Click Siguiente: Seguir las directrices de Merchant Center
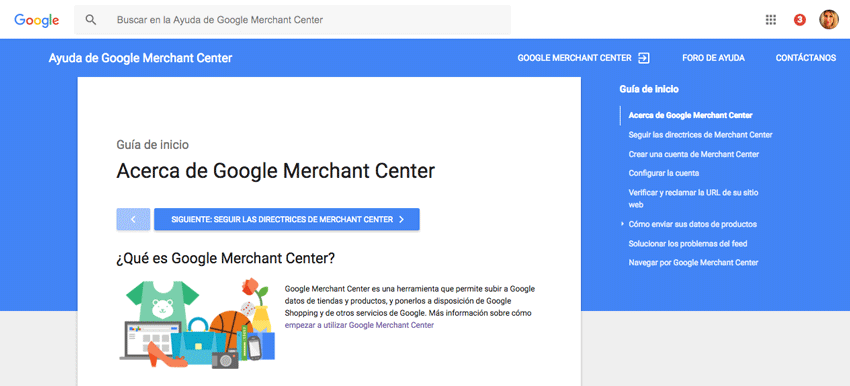850x386 pixels. (x=287, y=219)
